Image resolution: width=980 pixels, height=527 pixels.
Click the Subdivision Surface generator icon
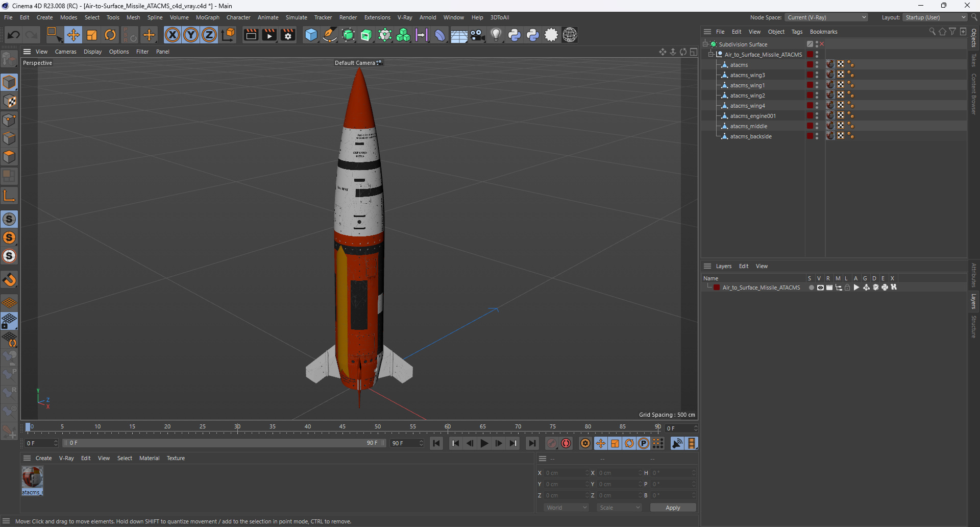[x=348, y=35]
